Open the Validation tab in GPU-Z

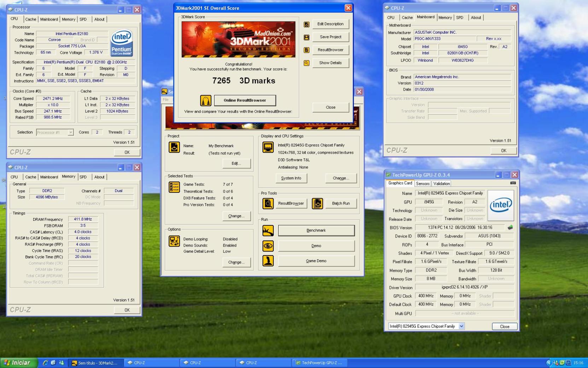(442, 184)
